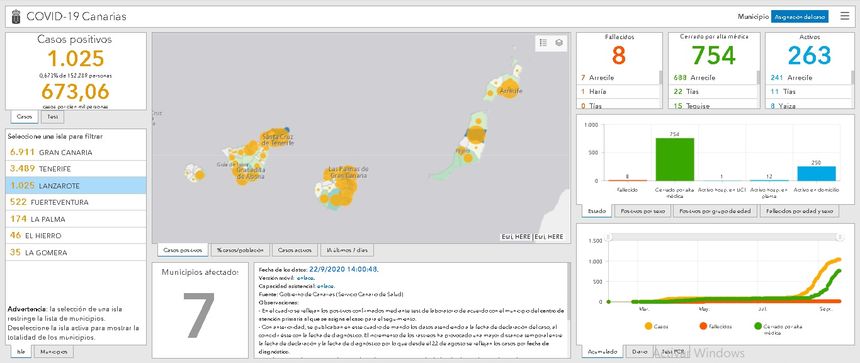The width and height of the screenshot is (860, 363).
Task: Click the Las Palmas de Gran Canaria label
Action: [348, 172]
